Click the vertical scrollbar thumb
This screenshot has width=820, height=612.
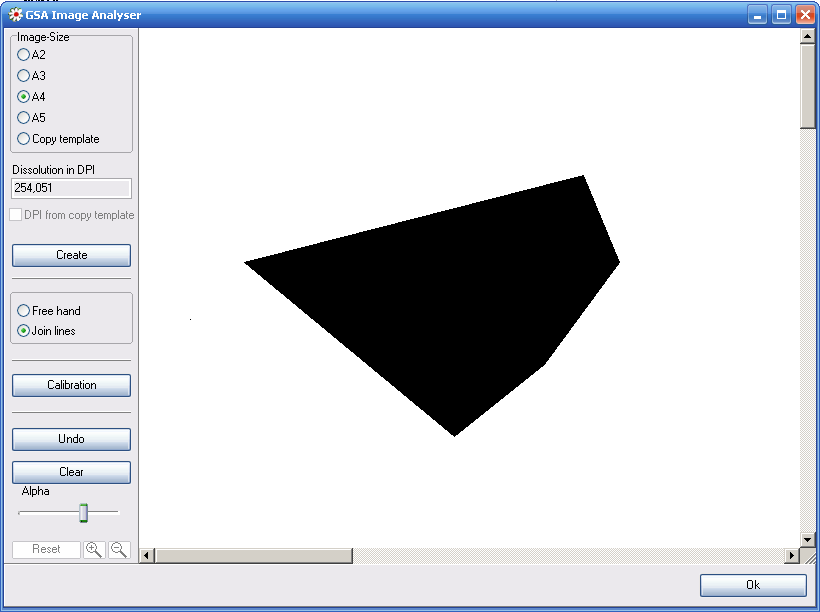807,86
